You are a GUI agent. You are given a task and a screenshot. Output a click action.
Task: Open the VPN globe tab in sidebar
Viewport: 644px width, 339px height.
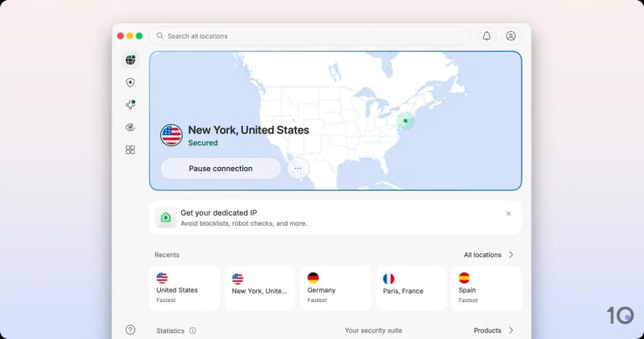[x=131, y=60]
